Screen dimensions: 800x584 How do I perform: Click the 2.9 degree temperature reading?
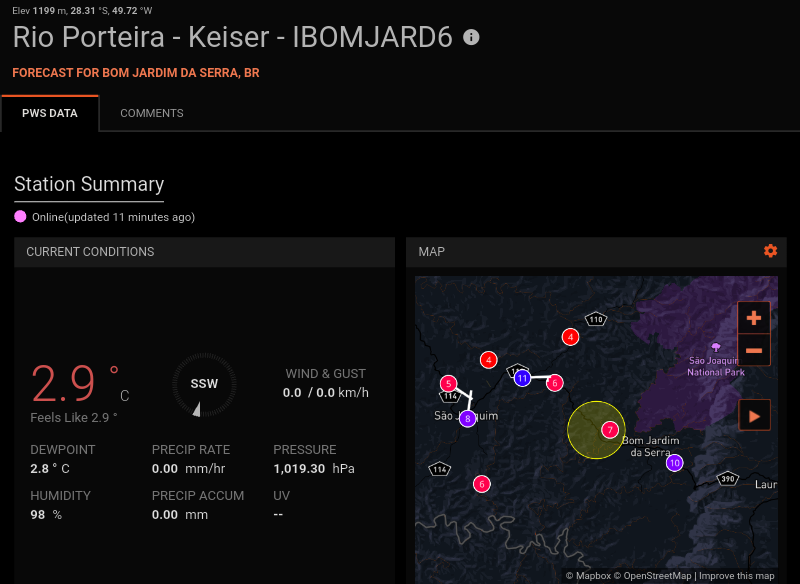point(65,384)
